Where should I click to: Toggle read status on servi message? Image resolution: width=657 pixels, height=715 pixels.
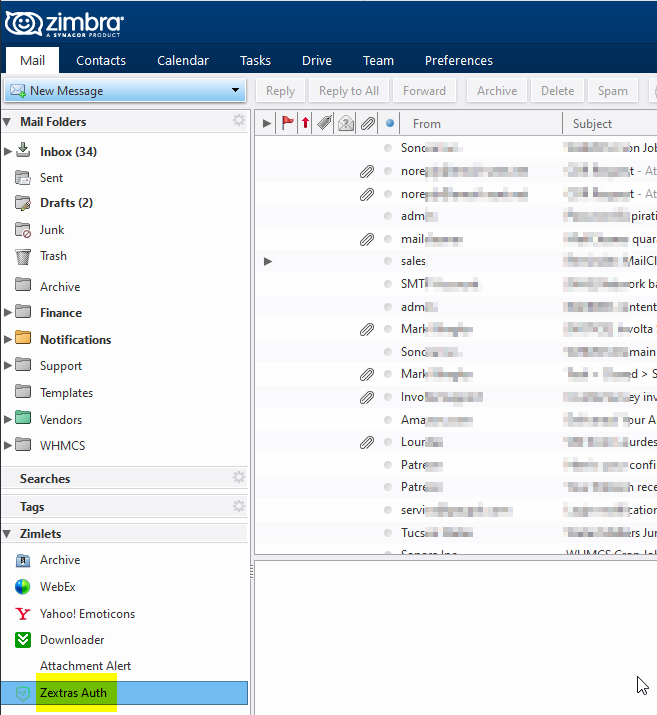click(388, 510)
